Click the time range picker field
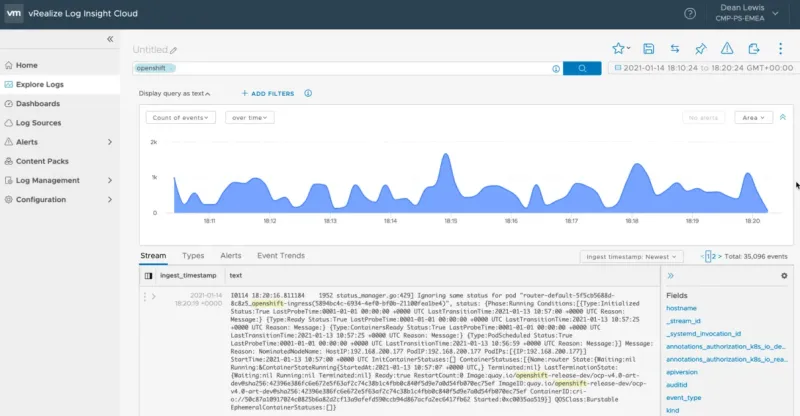The image size is (800, 416). [700, 68]
